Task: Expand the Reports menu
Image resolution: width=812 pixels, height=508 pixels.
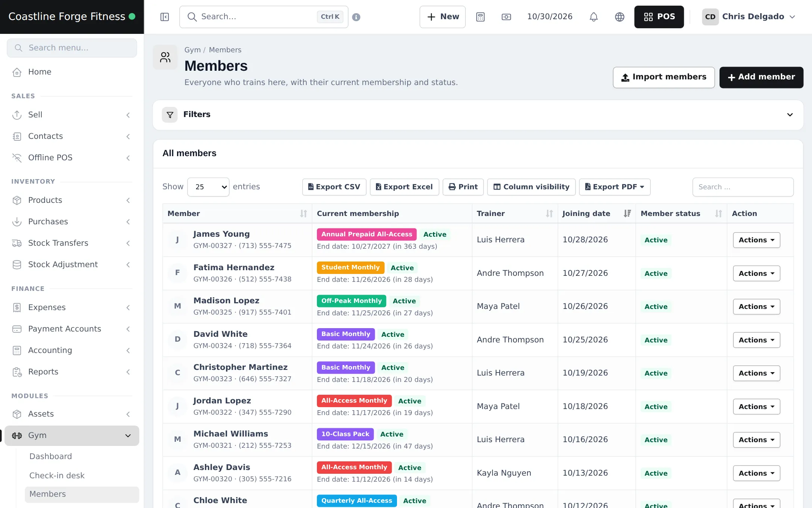Action: [x=72, y=372]
